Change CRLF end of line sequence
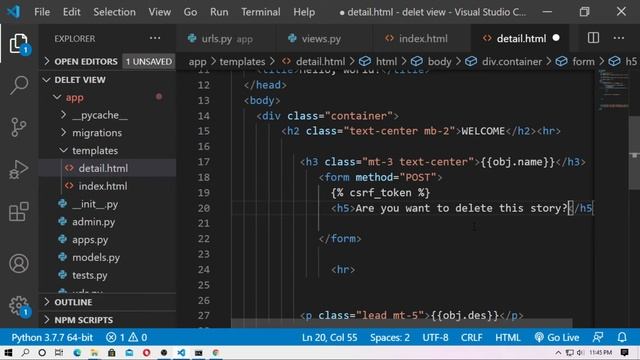 [x=471, y=338]
